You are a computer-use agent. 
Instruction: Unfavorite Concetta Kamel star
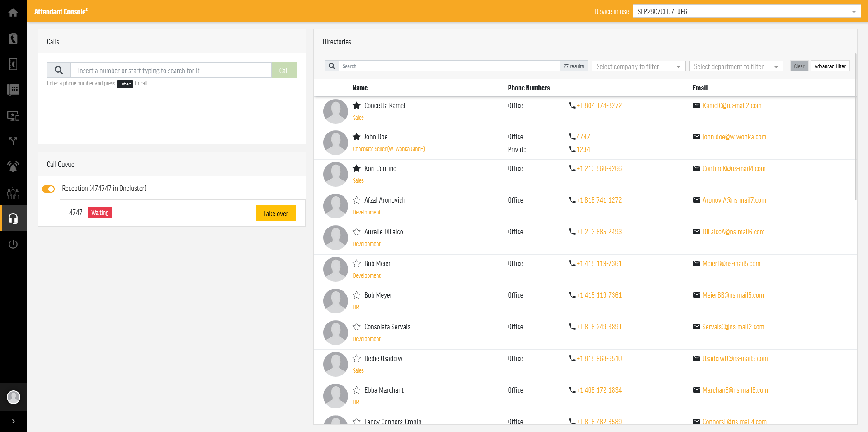coord(357,105)
